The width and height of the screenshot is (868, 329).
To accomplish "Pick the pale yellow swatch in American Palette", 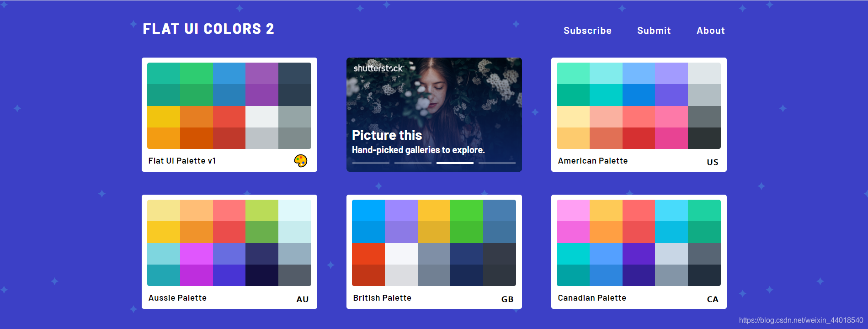I will pyautogui.click(x=573, y=117).
